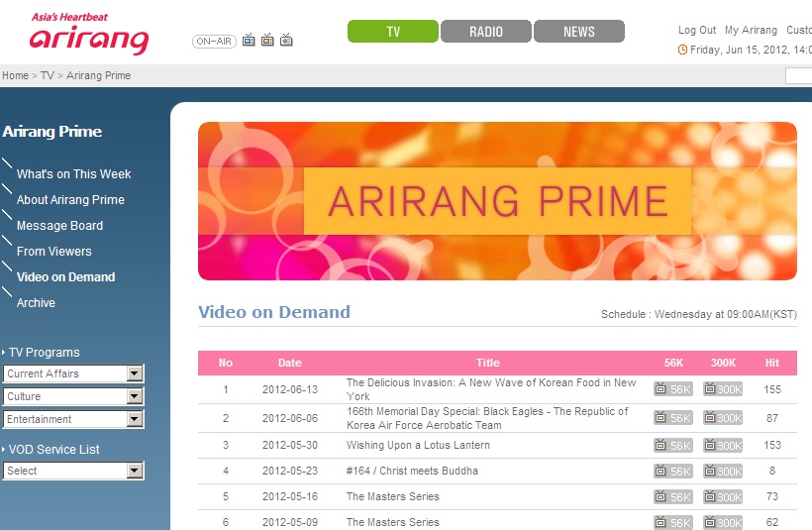Click the ON-AIR badge
812x530 pixels.
tap(214, 42)
